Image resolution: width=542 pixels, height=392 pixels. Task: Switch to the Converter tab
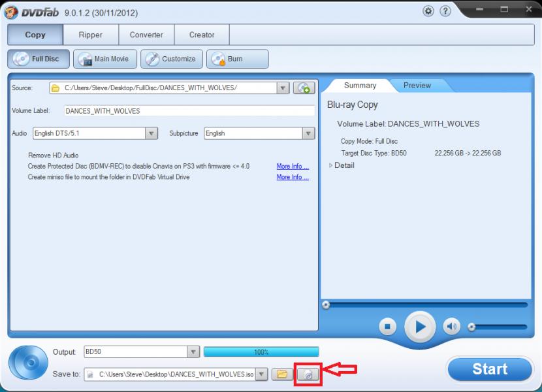pyautogui.click(x=146, y=35)
